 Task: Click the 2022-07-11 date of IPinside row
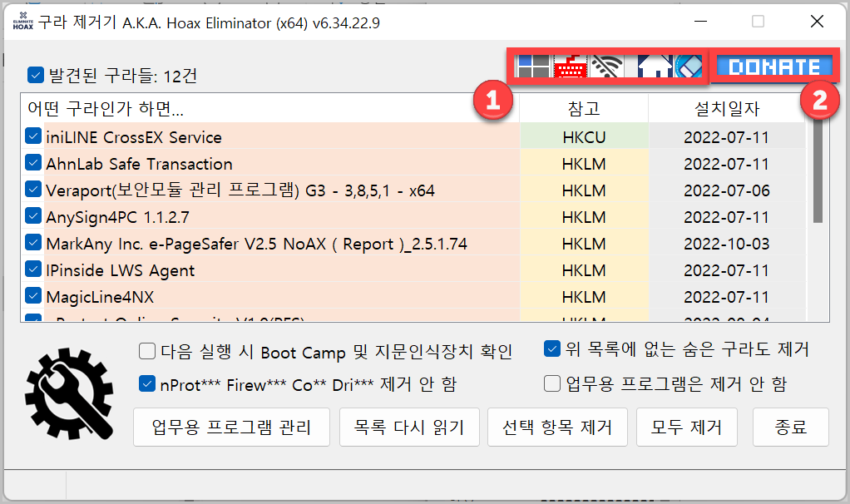[726, 270]
